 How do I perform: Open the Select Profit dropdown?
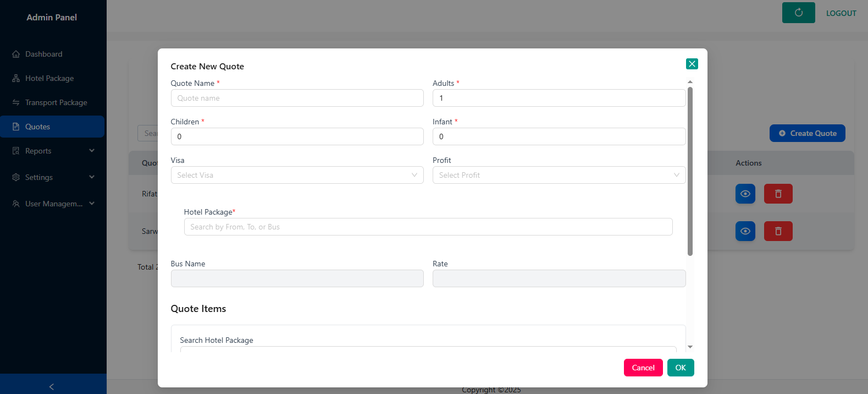click(x=559, y=175)
